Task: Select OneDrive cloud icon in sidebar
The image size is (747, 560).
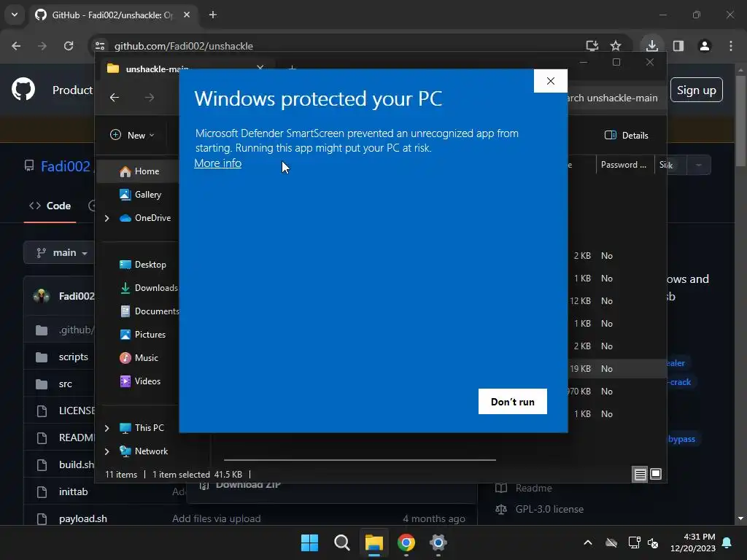Action: coord(125,218)
